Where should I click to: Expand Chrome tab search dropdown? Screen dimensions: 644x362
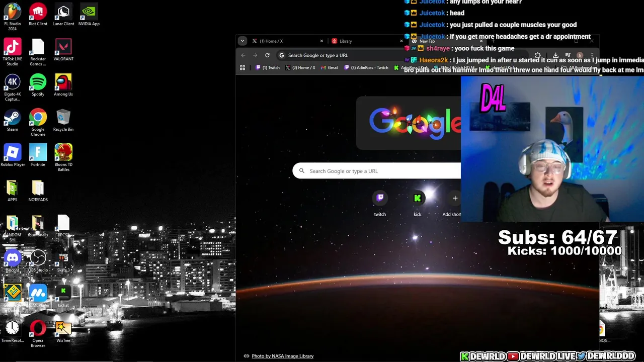click(x=243, y=41)
